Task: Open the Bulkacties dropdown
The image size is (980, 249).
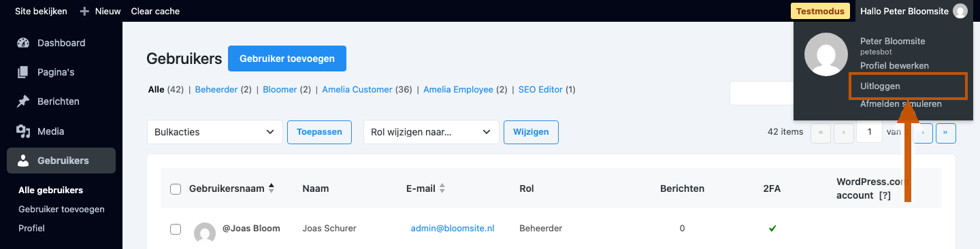Action: click(215, 132)
